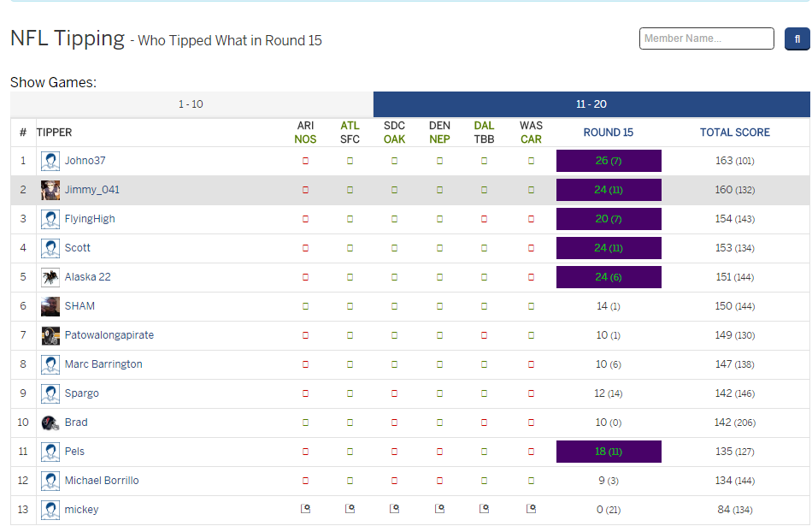The image size is (812, 526).
Task: Click Alaska 22's spider avatar icon
Action: (50, 277)
